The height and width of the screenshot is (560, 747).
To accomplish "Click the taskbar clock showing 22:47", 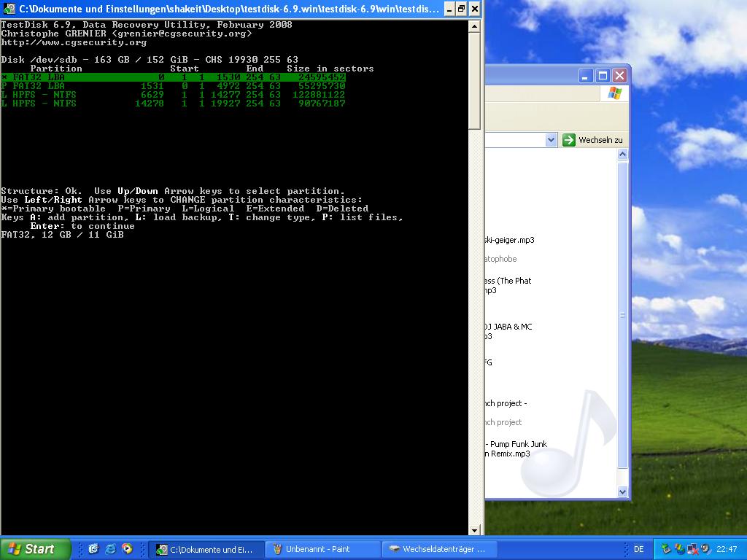I will [727, 549].
